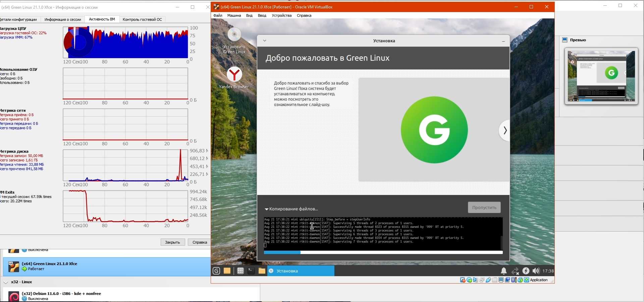Image resolution: width=644 pixels, height=302 pixels.
Task: Click the keyboard capture arrow indicator in status bar
Action: coord(527,280)
